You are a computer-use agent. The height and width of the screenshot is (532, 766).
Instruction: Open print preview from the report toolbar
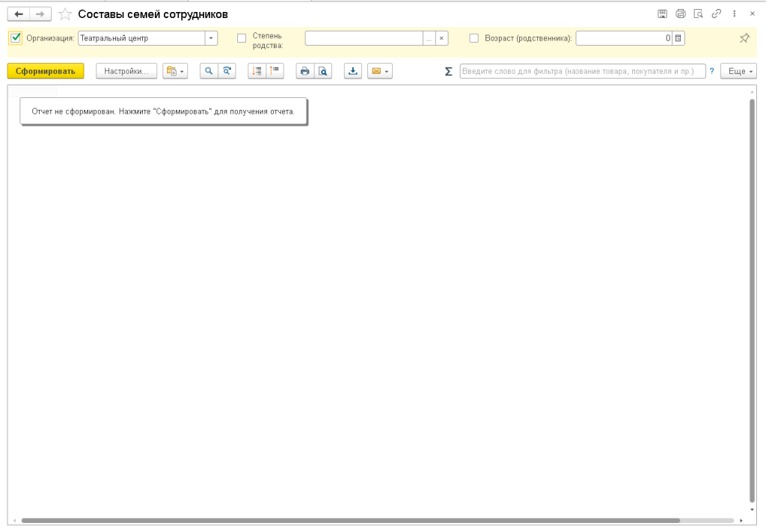click(323, 71)
